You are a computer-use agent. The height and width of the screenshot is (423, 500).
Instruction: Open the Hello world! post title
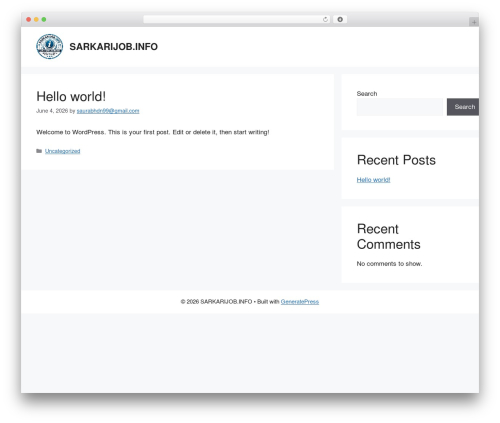point(71,97)
